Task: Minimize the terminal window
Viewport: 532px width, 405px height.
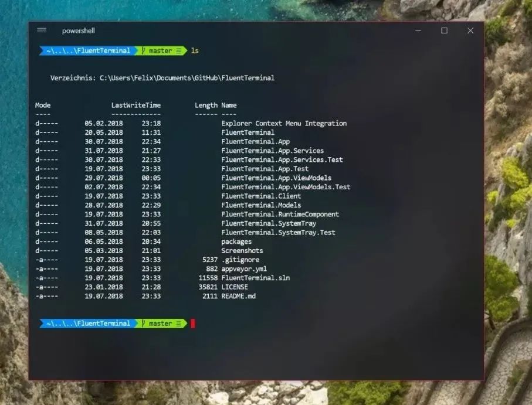Action: tap(418, 30)
